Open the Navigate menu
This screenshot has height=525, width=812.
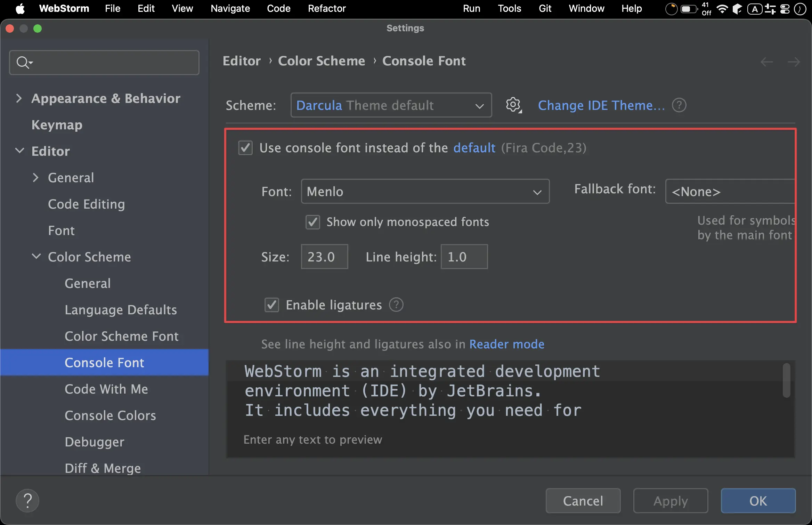point(230,8)
